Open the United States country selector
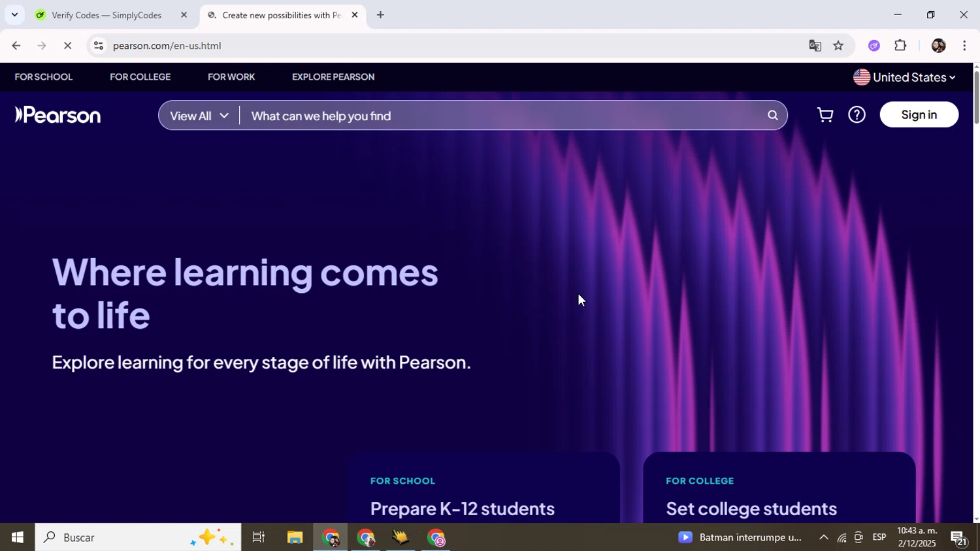The height and width of the screenshot is (551, 980). (904, 77)
